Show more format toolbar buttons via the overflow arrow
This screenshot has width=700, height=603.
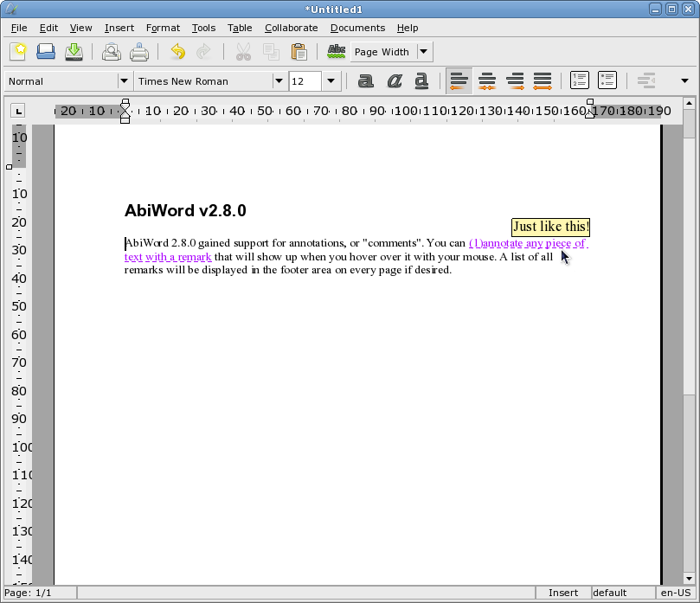(684, 80)
